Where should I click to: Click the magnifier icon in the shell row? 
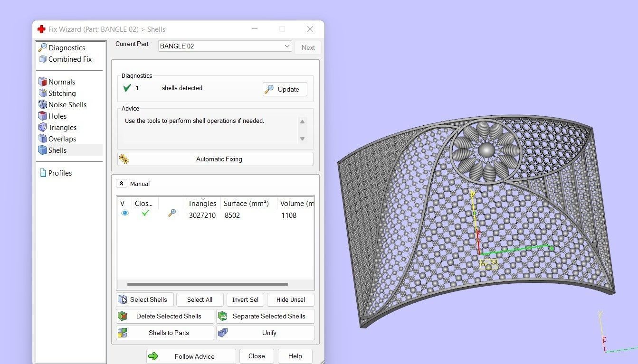coord(171,214)
